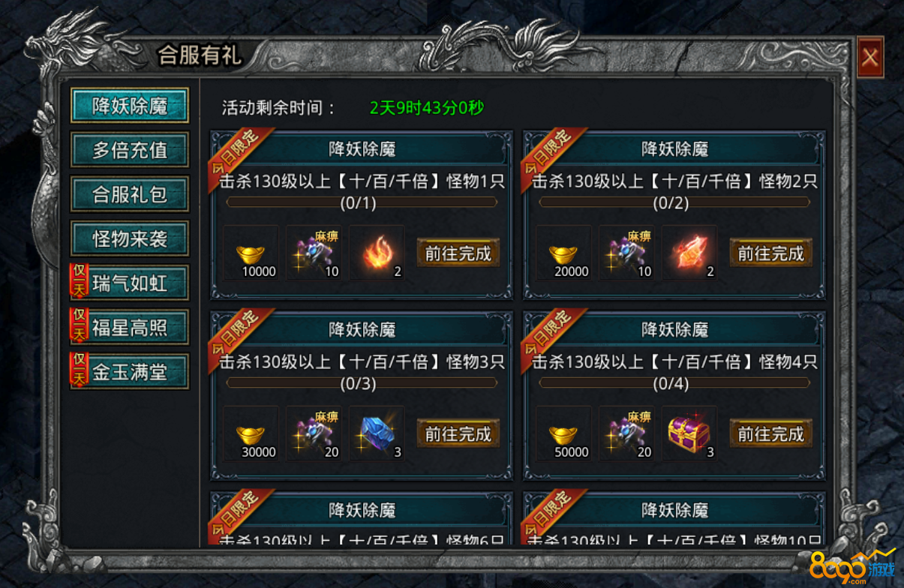The width and height of the screenshot is (904, 588).
Task: Click the purple treasure chest reward icon
Action: click(x=689, y=433)
